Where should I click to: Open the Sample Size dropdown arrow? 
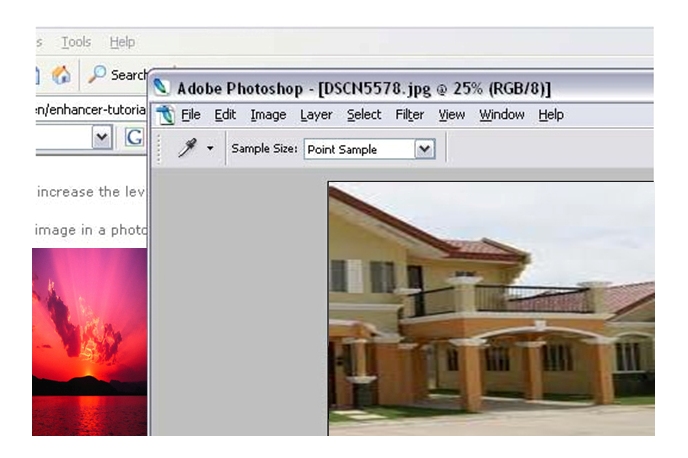pos(424,149)
